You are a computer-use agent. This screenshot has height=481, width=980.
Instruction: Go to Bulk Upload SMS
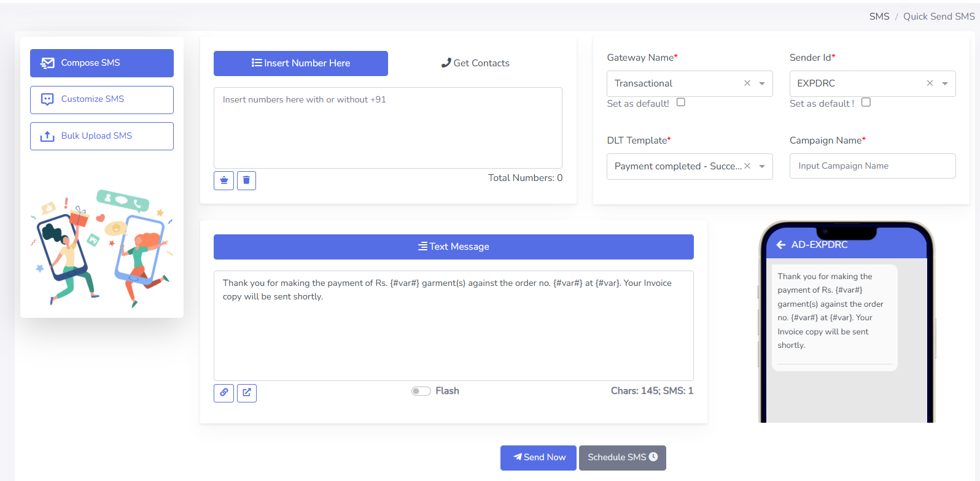tap(102, 136)
